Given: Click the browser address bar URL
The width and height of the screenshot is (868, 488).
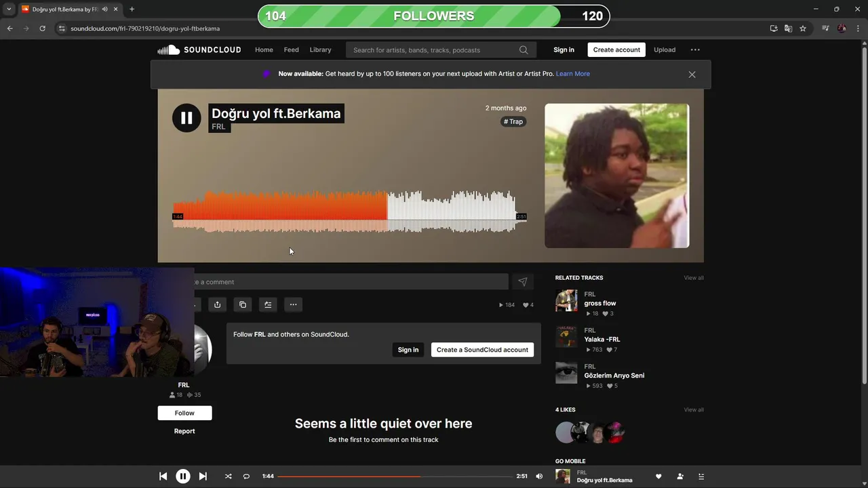Looking at the screenshot, I should click(x=145, y=28).
